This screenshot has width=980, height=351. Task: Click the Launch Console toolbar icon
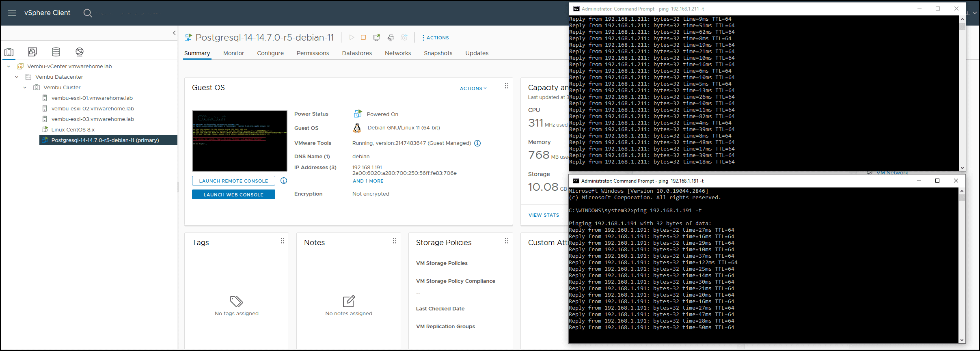click(377, 37)
